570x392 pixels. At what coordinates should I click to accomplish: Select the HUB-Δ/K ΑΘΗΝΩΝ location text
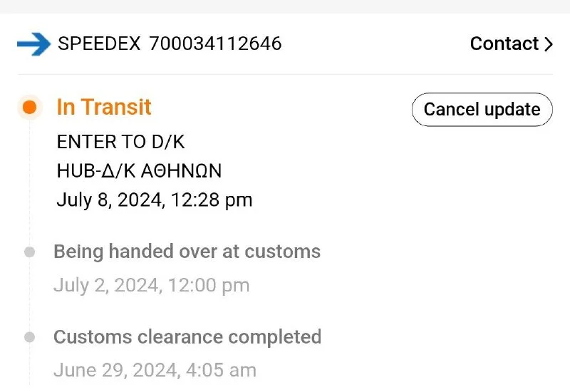tap(139, 171)
